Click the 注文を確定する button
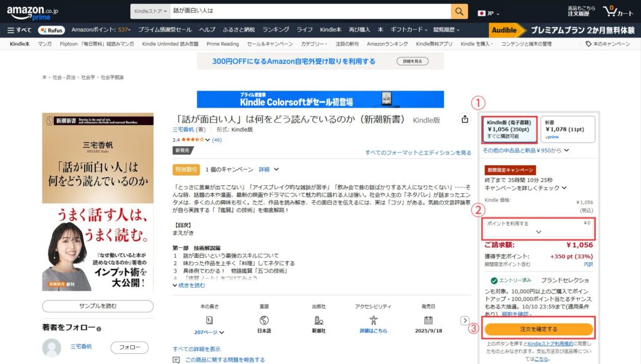This screenshot has height=364, width=641. click(x=538, y=329)
